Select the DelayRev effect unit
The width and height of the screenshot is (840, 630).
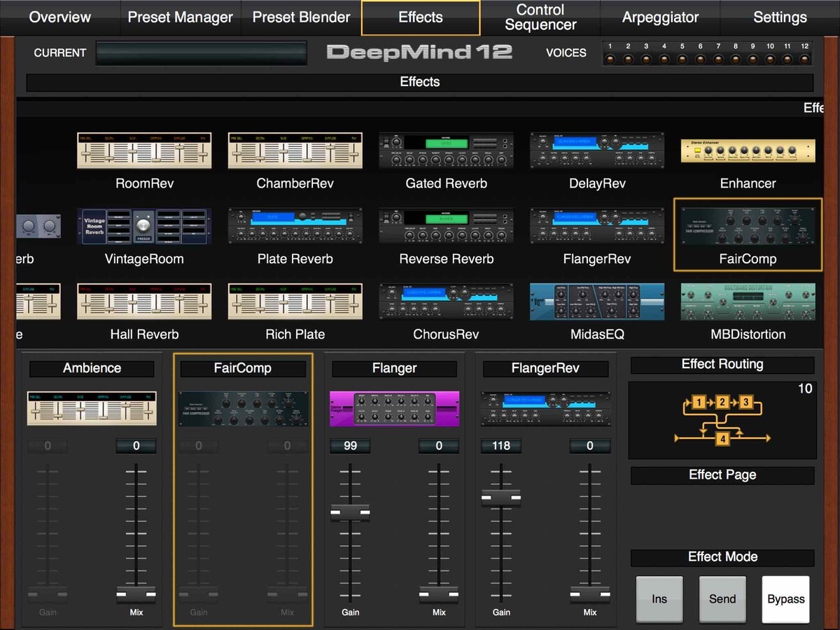tap(597, 150)
